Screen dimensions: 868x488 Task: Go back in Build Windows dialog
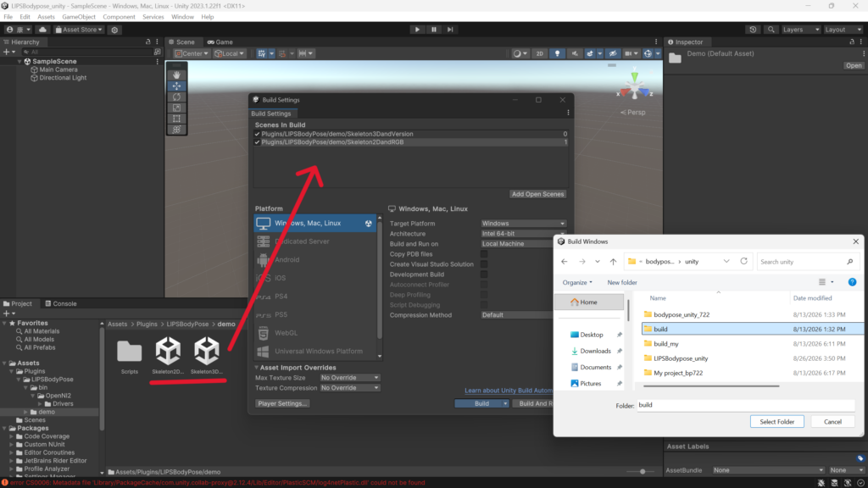point(564,262)
